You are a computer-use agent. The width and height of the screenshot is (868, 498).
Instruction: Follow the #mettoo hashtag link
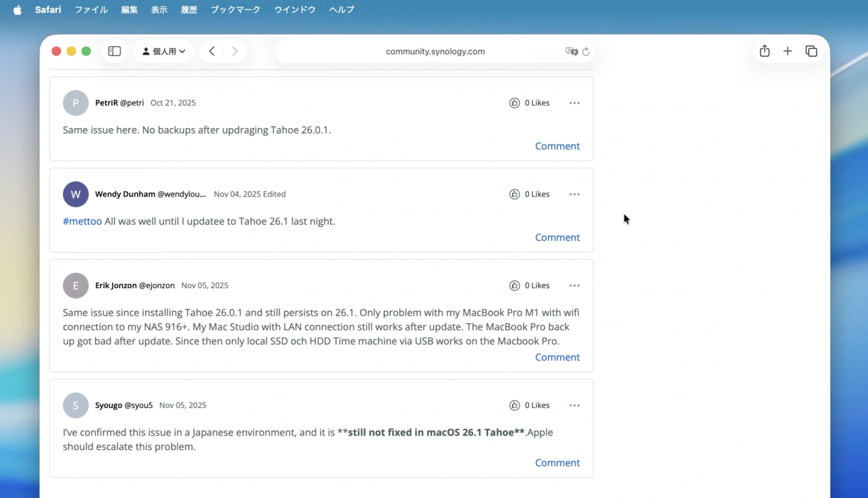82,222
